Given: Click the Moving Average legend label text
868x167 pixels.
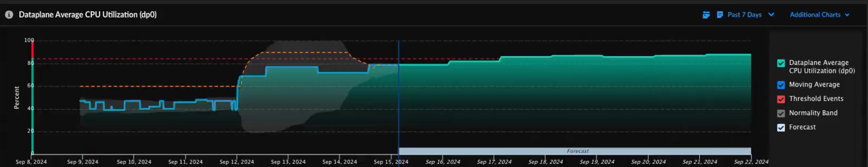Looking at the screenshot, I should 814,85.
